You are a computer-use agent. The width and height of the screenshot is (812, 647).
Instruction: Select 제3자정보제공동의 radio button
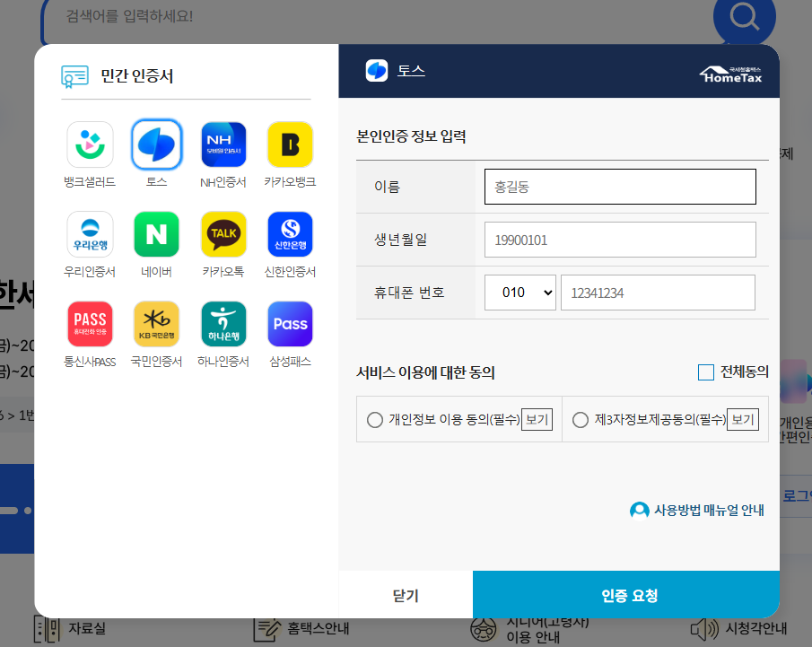tap(581, 420)
